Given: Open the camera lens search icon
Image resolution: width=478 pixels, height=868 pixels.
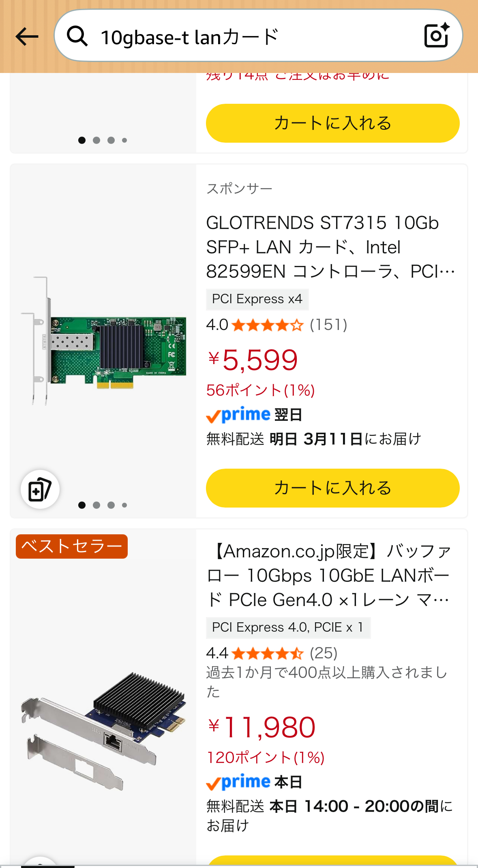Looking at the screenshot, I should pyautogui.click(x=436, y=36).
